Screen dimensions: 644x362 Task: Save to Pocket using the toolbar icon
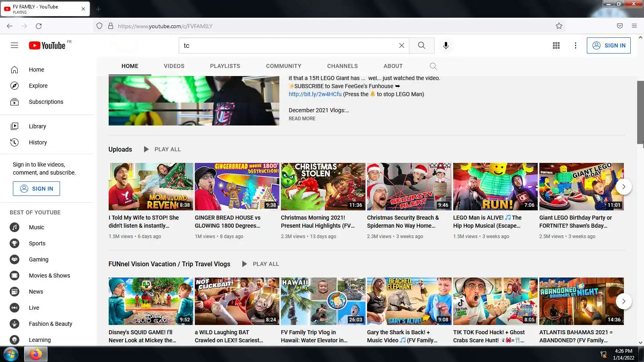[x=620, y=26]
